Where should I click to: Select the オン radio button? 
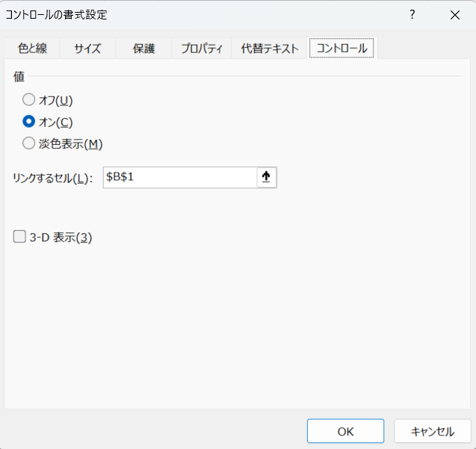pyautogui.click(x=29, y=122)
